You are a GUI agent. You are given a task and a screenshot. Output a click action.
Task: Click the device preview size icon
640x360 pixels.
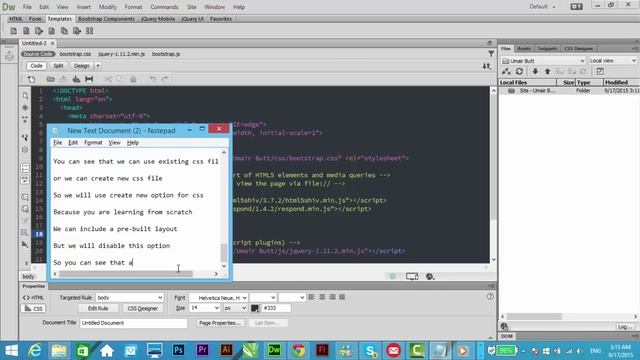(412, 276)
